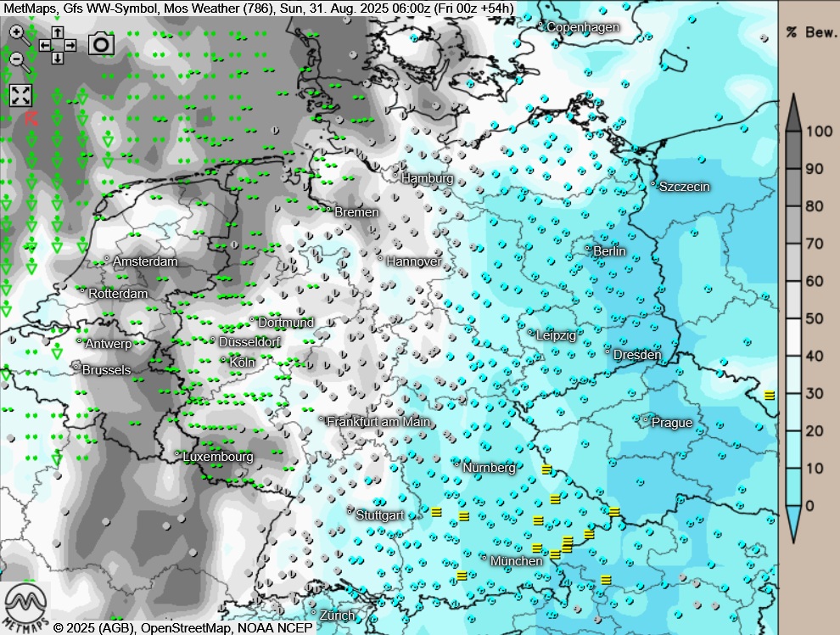Click the München city label
Screen dimensions: 840x635
coord(516,561)
